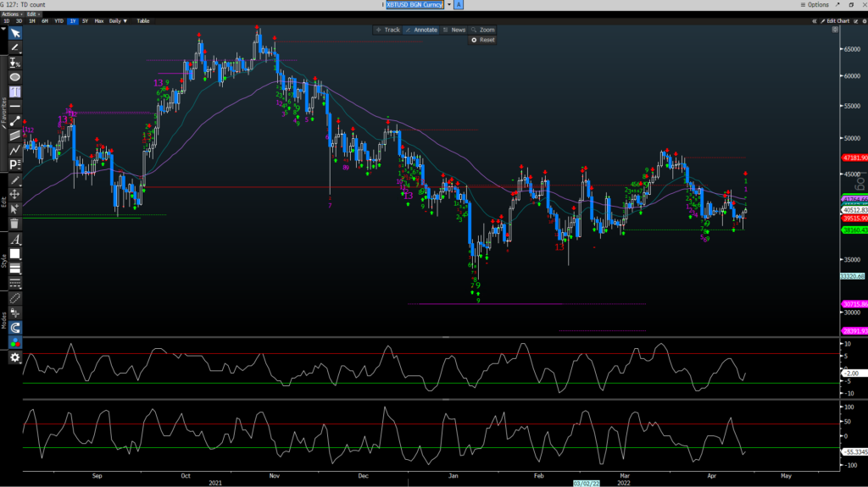Select the move annotation cross-arrows tool
The width and height of the screenshot is (868, 487).
[x=15, y=194]
